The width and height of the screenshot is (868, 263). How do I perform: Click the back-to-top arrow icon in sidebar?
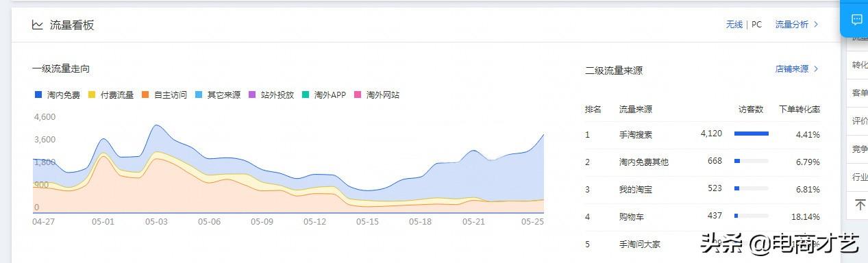(860, 204)
